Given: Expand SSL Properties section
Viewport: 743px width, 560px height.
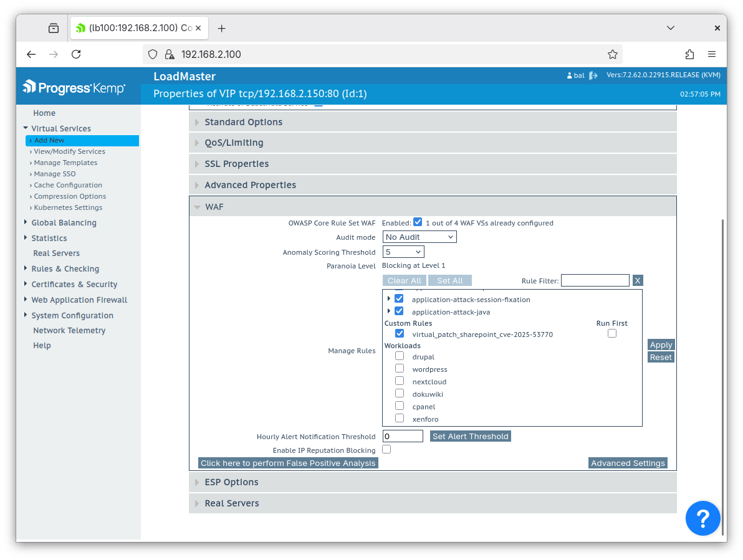Looking at the screenshot, I should pyautogui.click(x=433, y=164).
